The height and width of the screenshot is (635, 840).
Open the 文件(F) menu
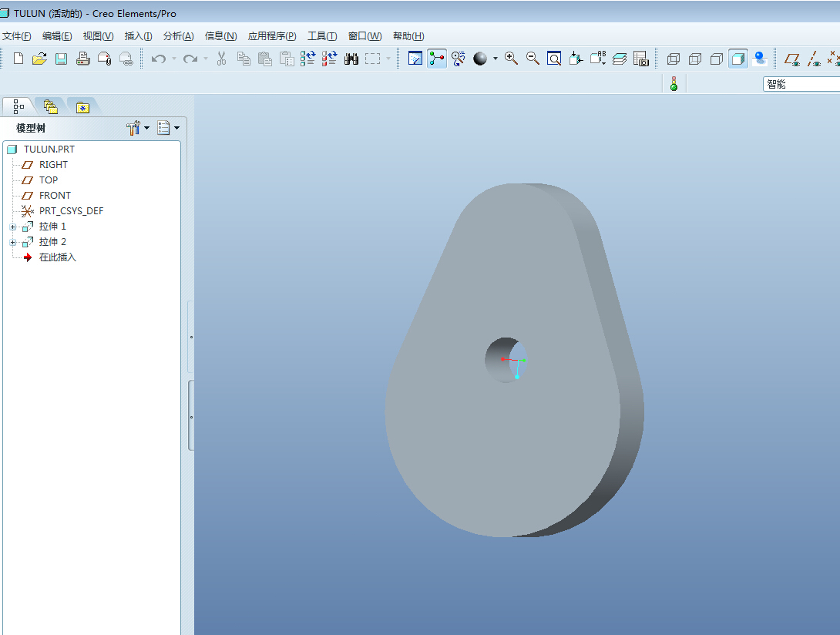(x=17, y=36)
